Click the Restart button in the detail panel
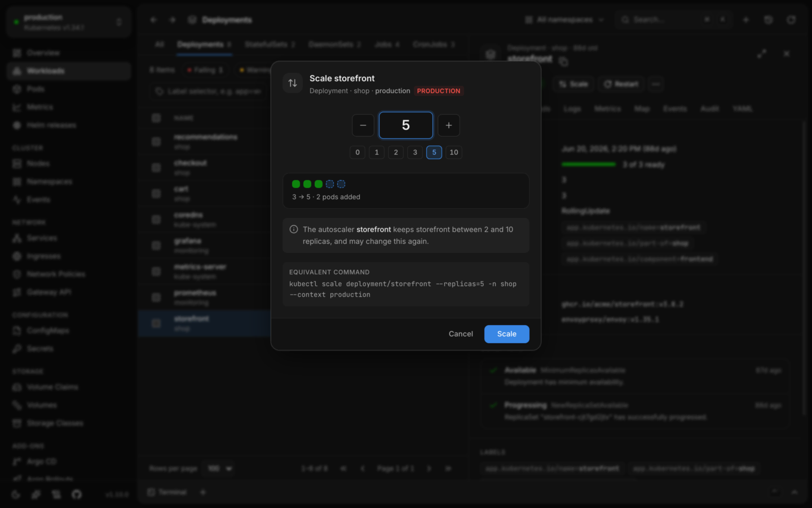The image size is (812, 508). [621, 84]
